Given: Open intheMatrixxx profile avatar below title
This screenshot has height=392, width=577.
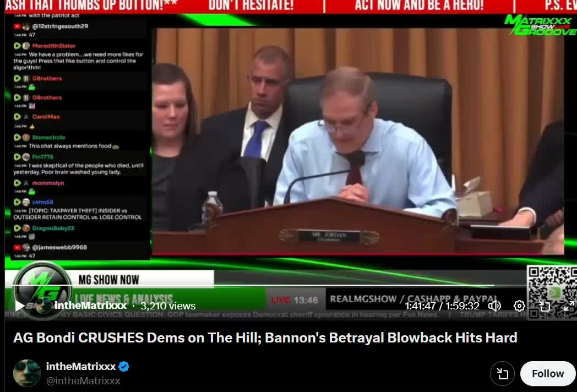Looking at the screenshot, I should 27,373.
